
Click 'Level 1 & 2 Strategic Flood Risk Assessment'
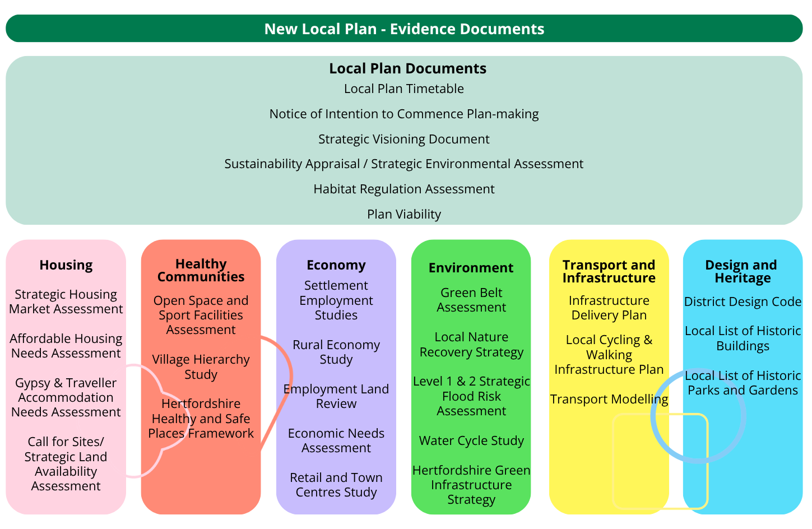[471, 396]
